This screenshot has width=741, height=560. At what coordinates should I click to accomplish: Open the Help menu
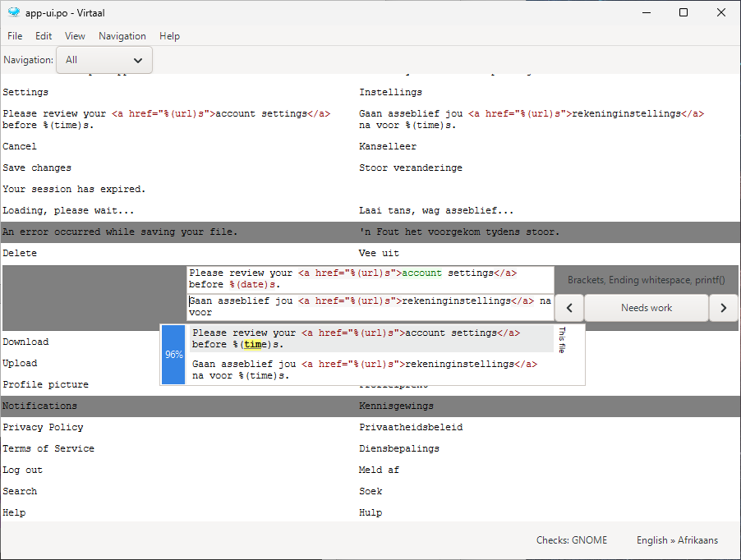click(169, 36)
